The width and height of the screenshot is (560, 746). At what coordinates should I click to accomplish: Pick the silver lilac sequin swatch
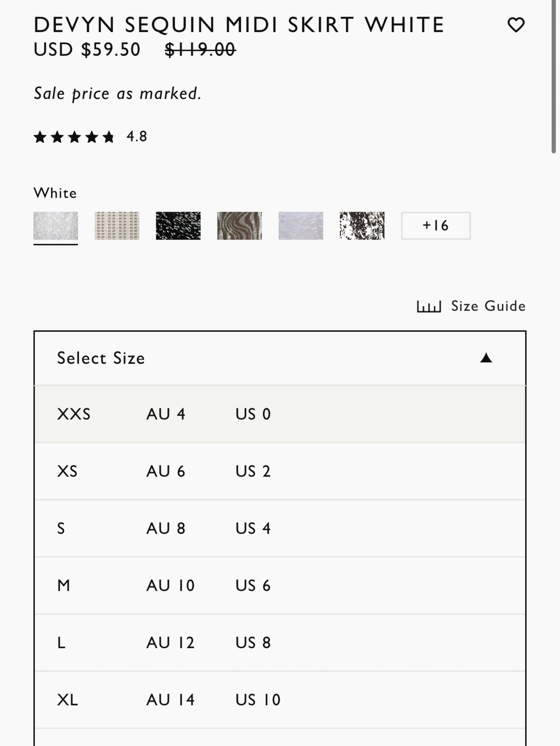point(301,226)
